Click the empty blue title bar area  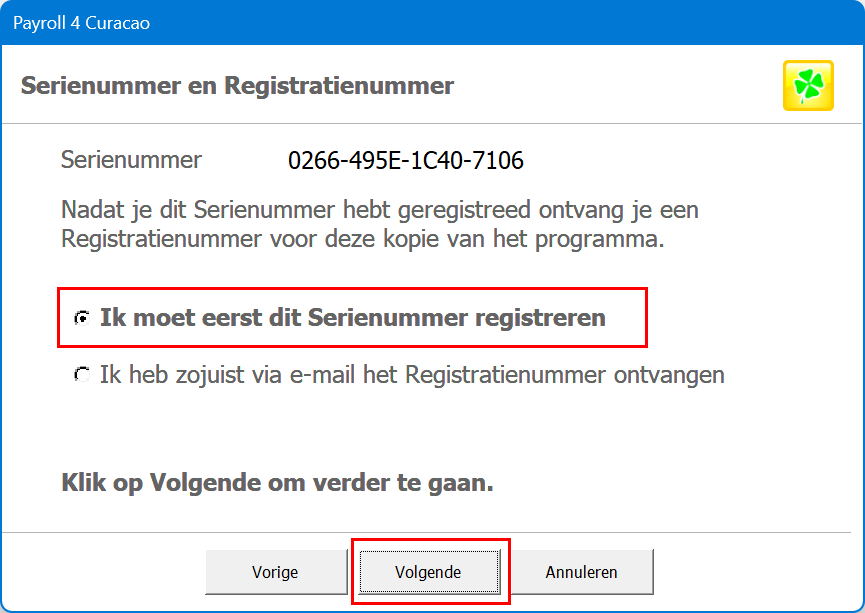[x=500, y=22]
